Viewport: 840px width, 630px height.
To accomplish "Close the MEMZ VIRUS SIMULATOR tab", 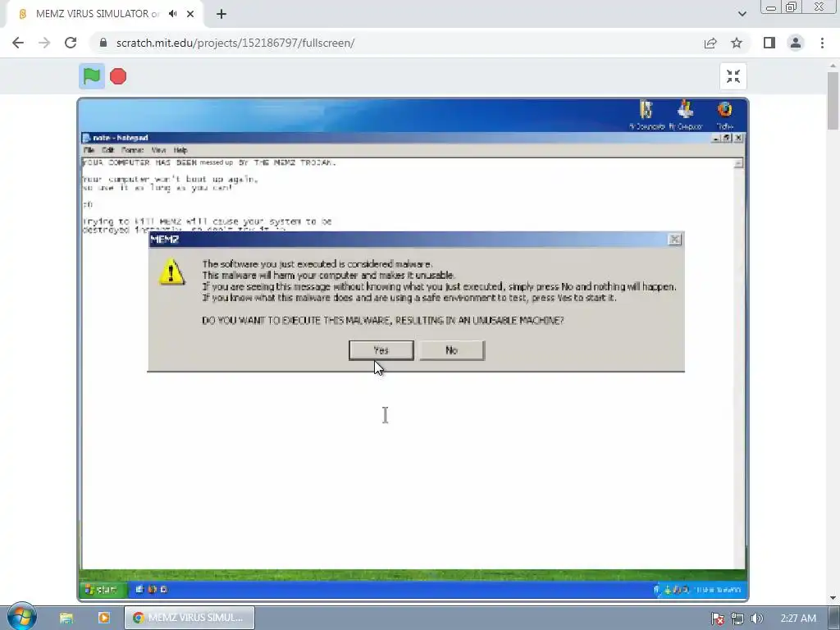I will pos(190,14).
